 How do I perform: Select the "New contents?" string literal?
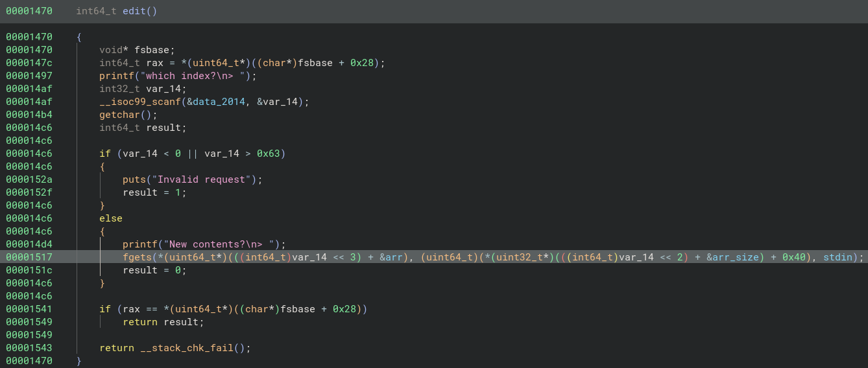click(224, 244)
